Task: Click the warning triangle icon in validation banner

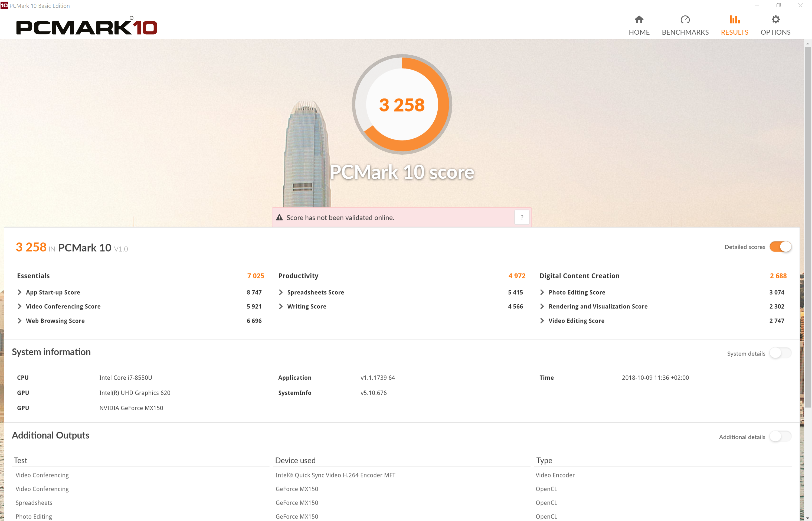Action: tap(279, 217)
